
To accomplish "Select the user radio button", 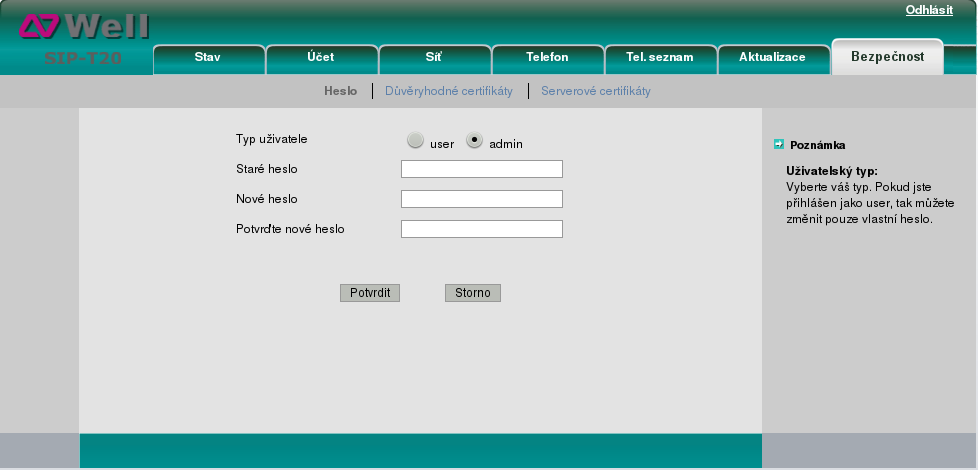I will [415, 141].
